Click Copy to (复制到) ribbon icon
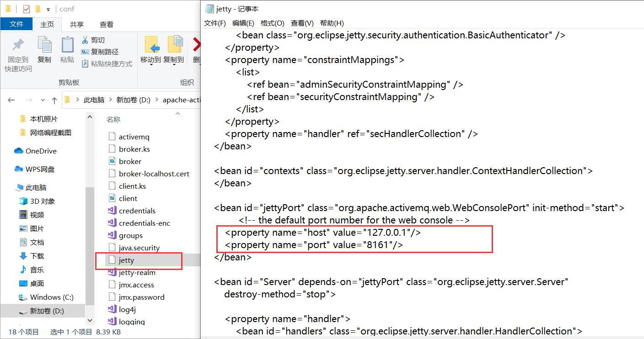This screenshot has height=339, width=644. point(174,44)
